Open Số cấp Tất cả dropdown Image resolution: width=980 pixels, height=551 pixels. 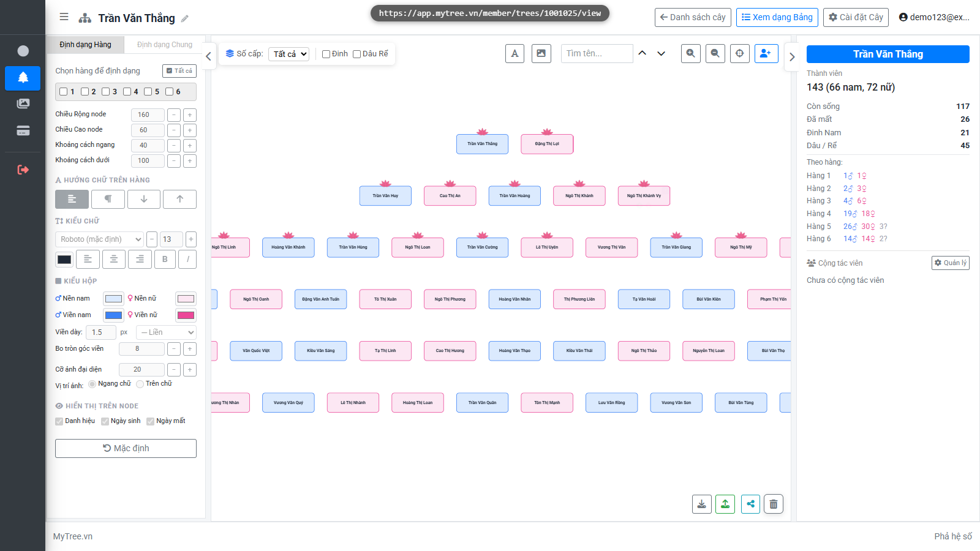(288, 54)
